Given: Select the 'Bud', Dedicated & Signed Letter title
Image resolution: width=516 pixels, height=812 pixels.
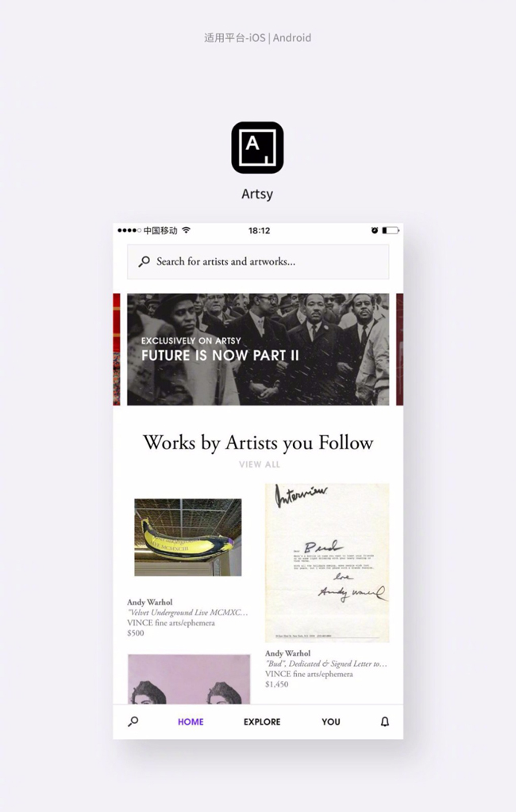Looking at the screenshot, I should (325, 664).
